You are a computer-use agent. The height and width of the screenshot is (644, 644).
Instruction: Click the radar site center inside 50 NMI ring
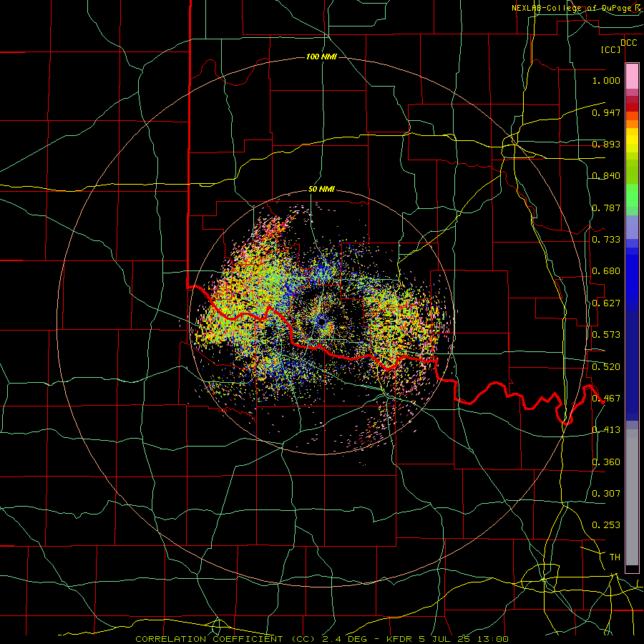[x=321, y=321]
